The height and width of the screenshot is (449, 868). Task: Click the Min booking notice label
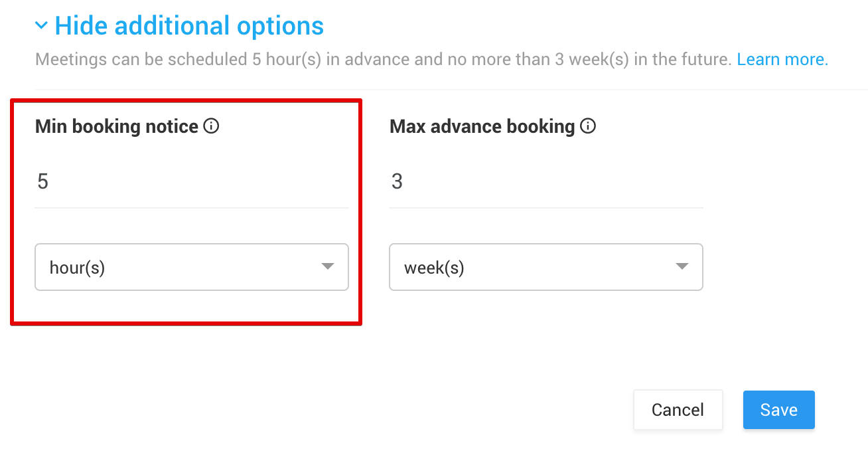(x=117, y=126)
